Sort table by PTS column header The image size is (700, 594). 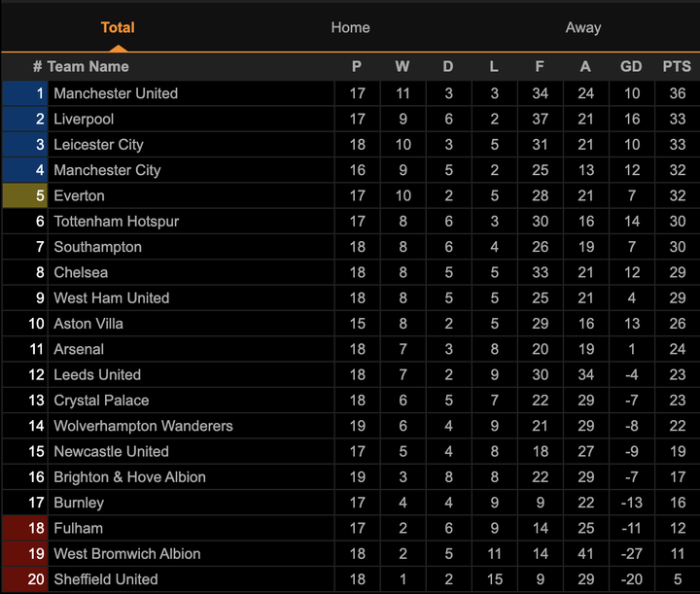[x=677, y=66]
